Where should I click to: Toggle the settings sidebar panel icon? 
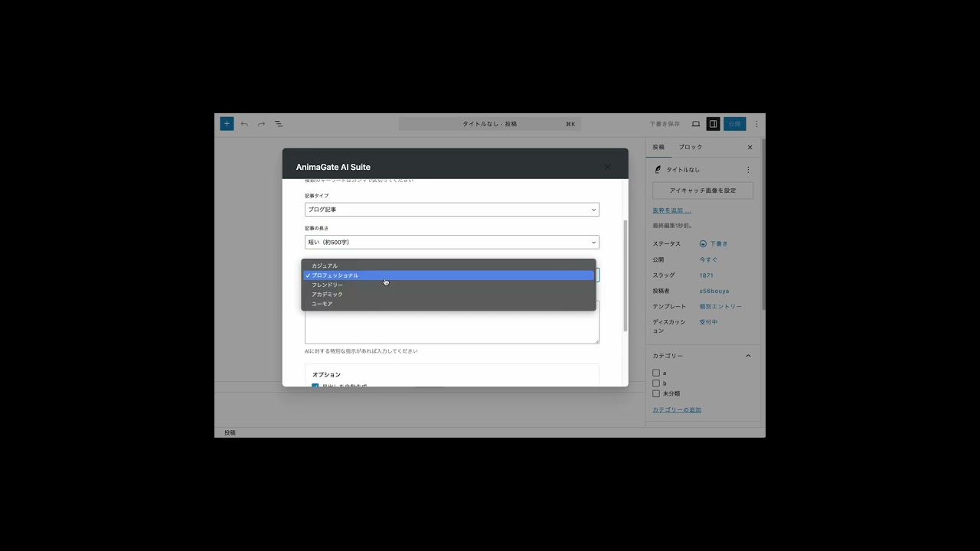point(713,124)
